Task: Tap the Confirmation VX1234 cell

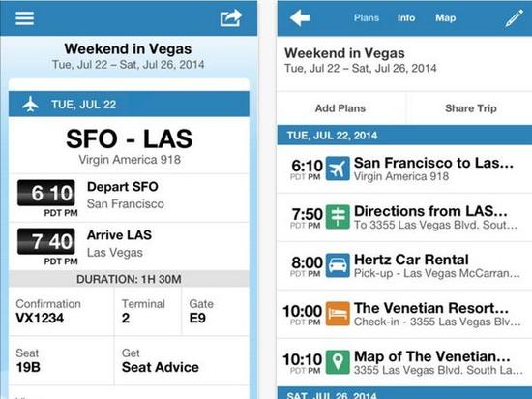Action: pyautogui.click(x=61, y=312)
